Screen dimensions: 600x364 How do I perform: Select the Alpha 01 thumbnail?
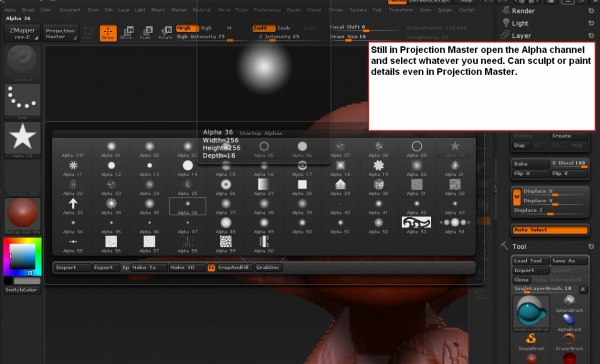click(111, 149)
